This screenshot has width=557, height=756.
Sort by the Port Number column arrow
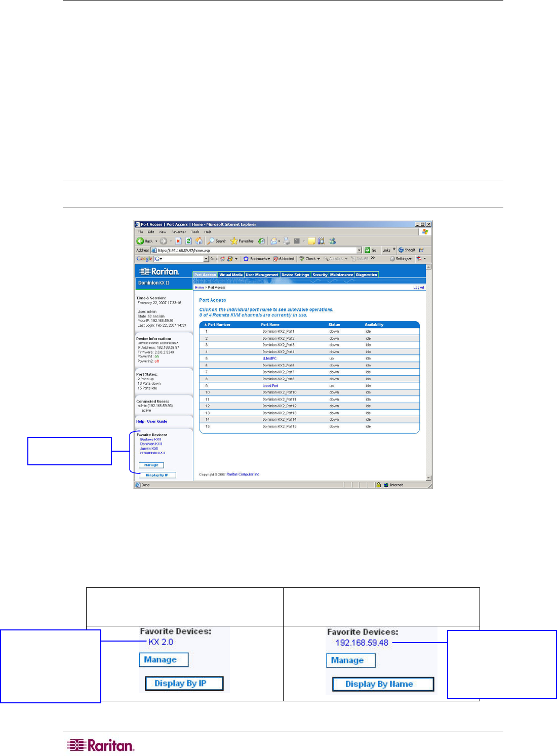click(x=206, y=325)
